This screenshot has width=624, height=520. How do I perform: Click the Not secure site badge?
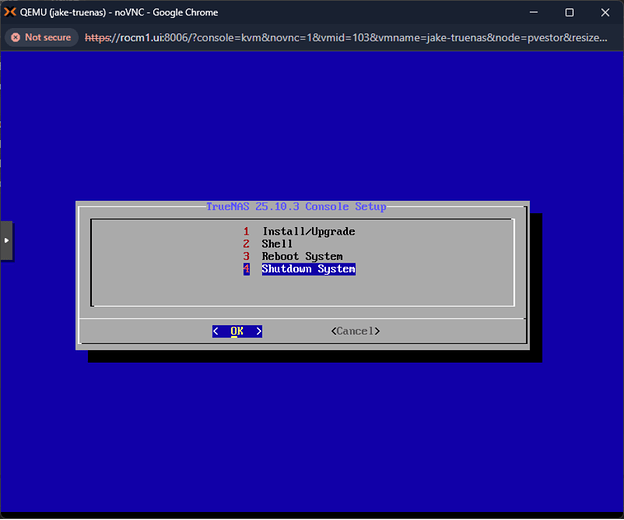point(41,37)
